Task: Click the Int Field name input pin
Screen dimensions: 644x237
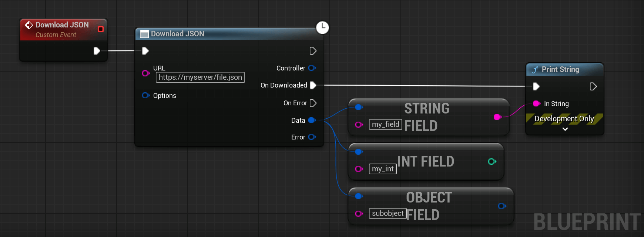Action: coord(359,169)
